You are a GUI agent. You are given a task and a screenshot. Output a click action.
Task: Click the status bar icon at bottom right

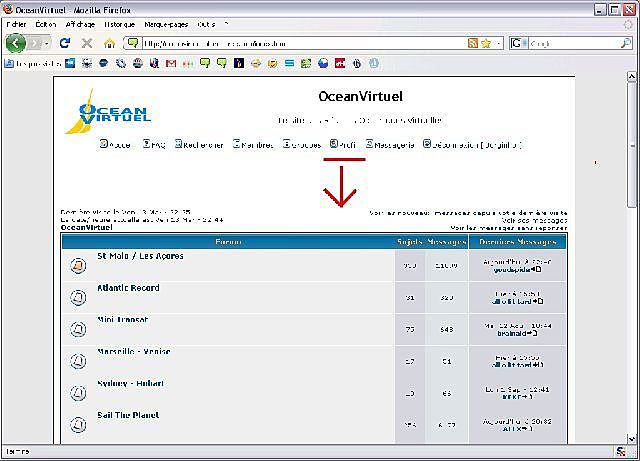pos(621,451)
